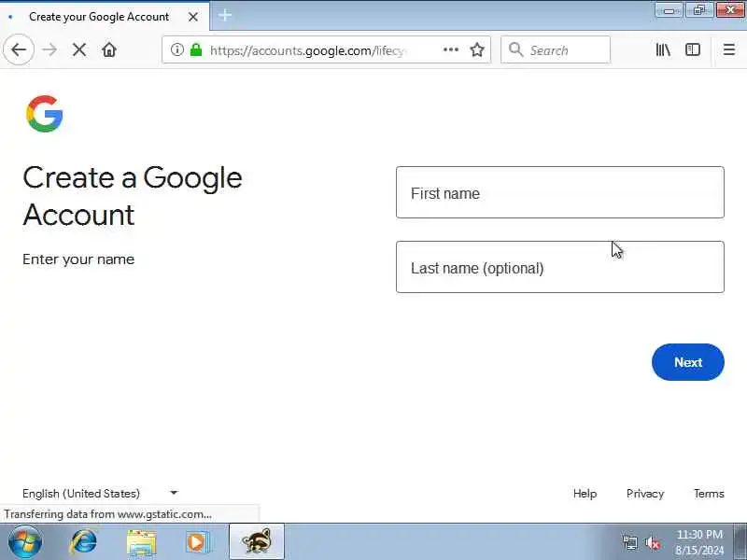
Task: Click the raccoon browser taskbar icon
Action: tap(257, 541)
